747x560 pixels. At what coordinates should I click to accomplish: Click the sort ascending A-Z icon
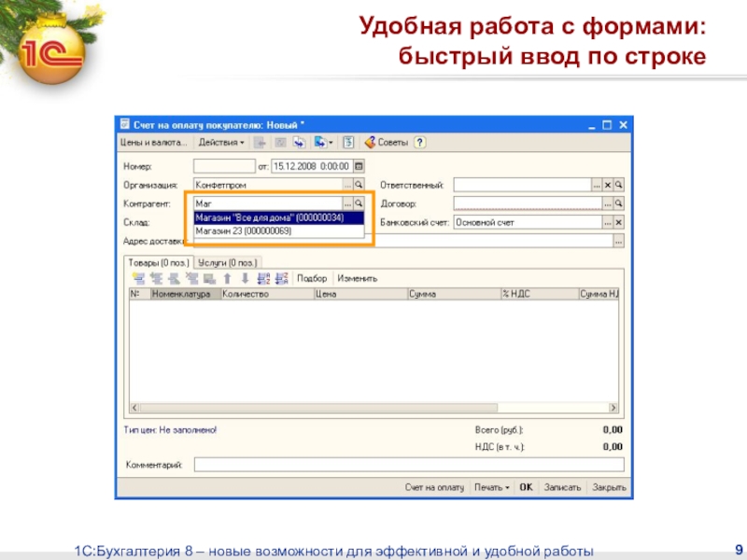263,278
